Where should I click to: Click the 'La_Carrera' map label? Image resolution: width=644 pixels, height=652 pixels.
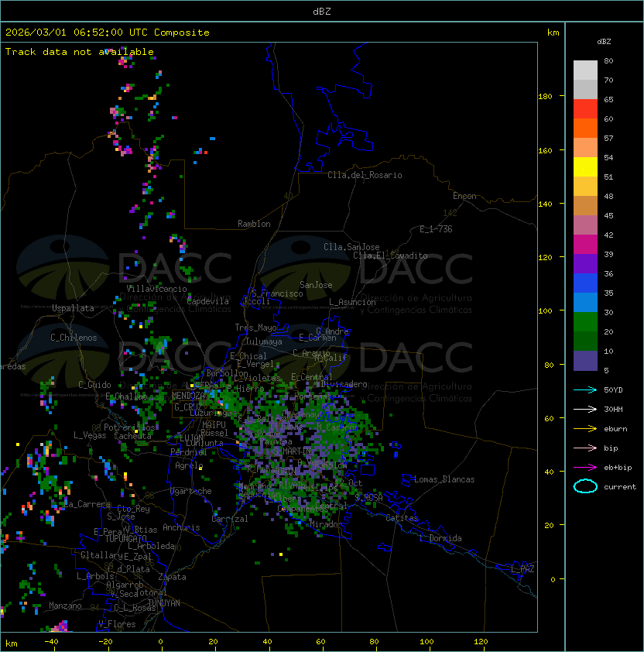87,505
